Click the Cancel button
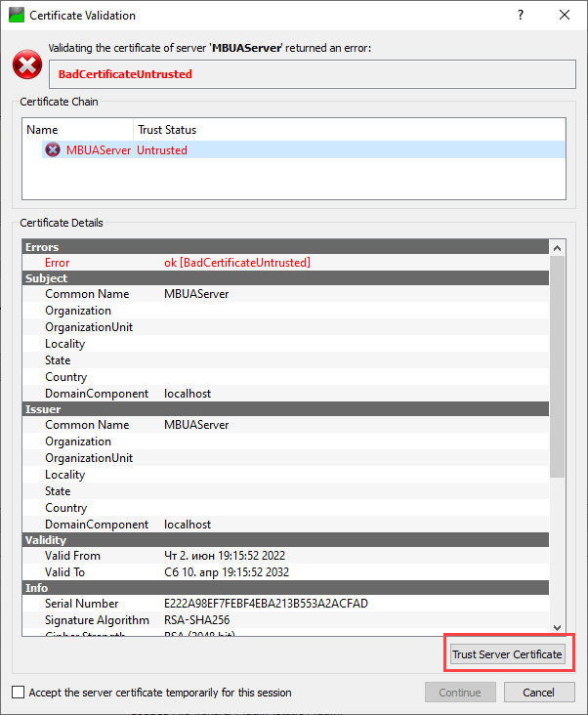This screenshot has height=715, width=588. 538,693
